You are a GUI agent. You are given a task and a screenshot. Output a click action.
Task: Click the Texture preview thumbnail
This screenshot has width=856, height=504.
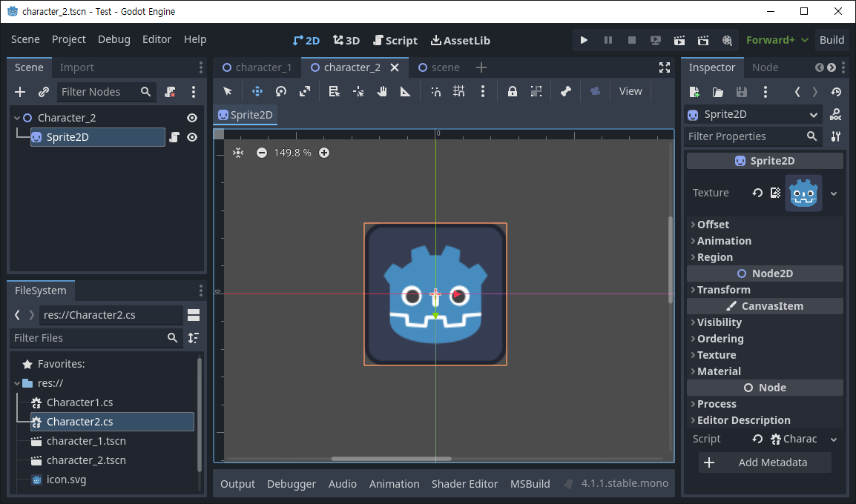tap(803, 193)
